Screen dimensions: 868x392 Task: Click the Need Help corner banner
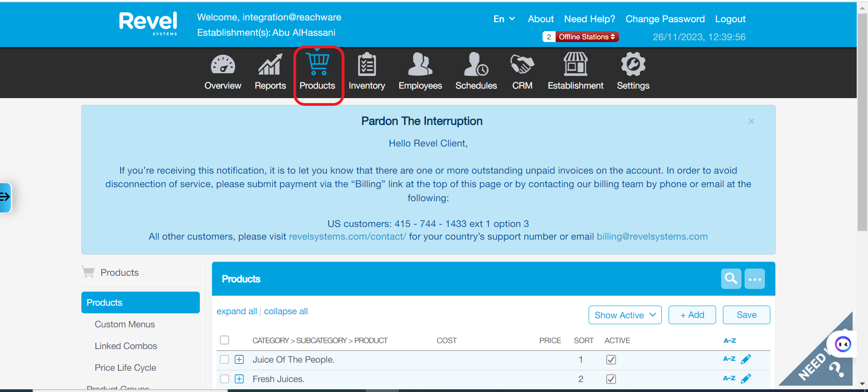coord(823,362)
